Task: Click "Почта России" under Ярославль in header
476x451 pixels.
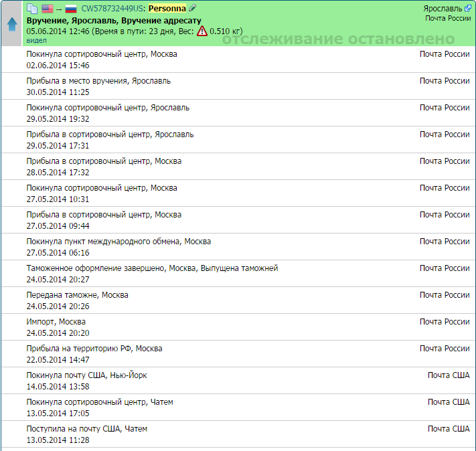Action: coord(447,18)
